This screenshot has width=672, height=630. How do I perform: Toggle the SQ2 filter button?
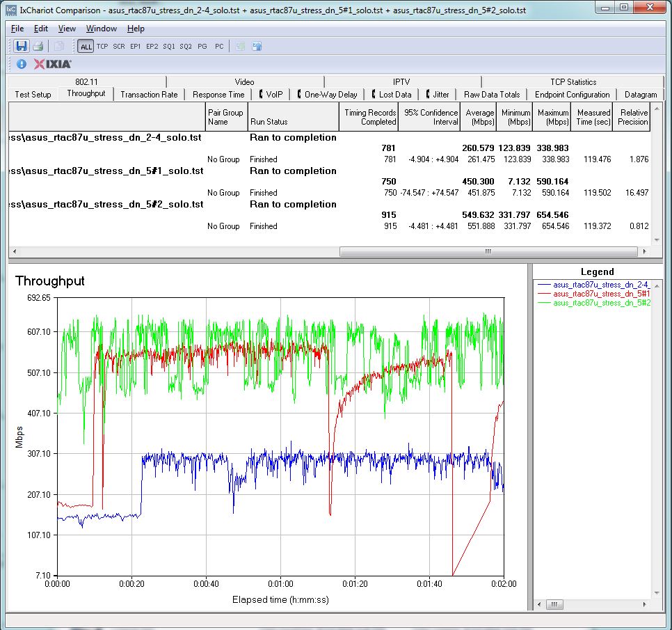(x=186, y=47)
